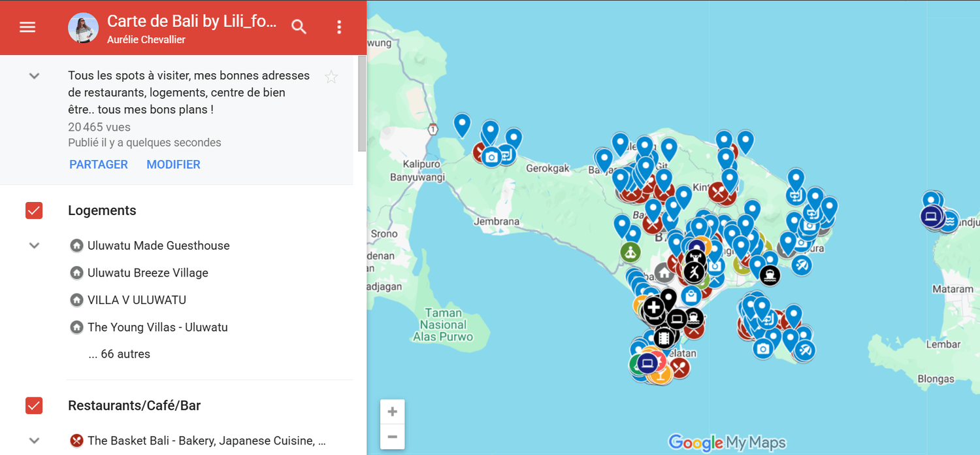Select The Basket Bali restaurant entry
The width and height of the screenshot is (980, 455).
[206, 441]
